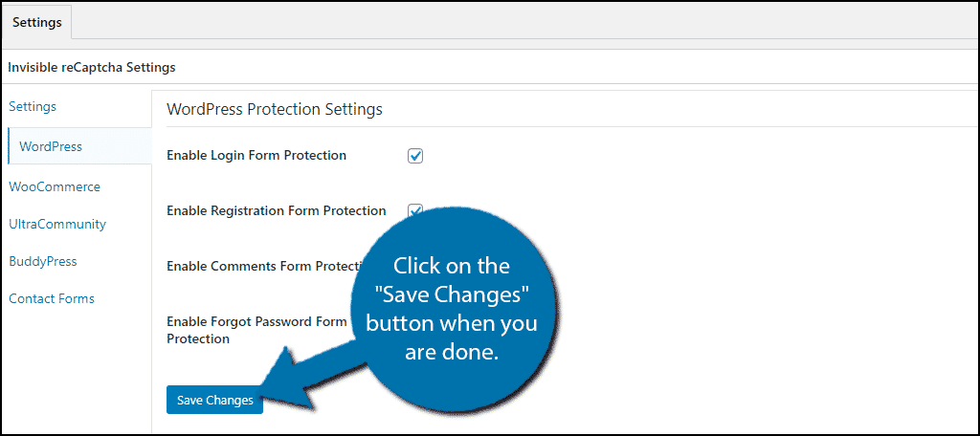The image size is (980, 436).
Task: Select Settings in the left sidebar
Action: (x=33, y=106)
